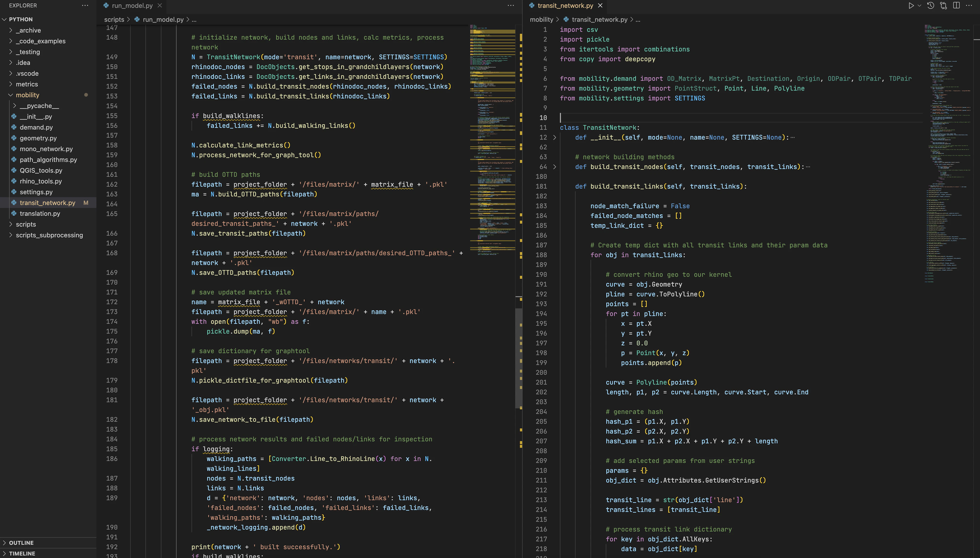
Task: Open left editor group more actions
Action: pos(511,5)
